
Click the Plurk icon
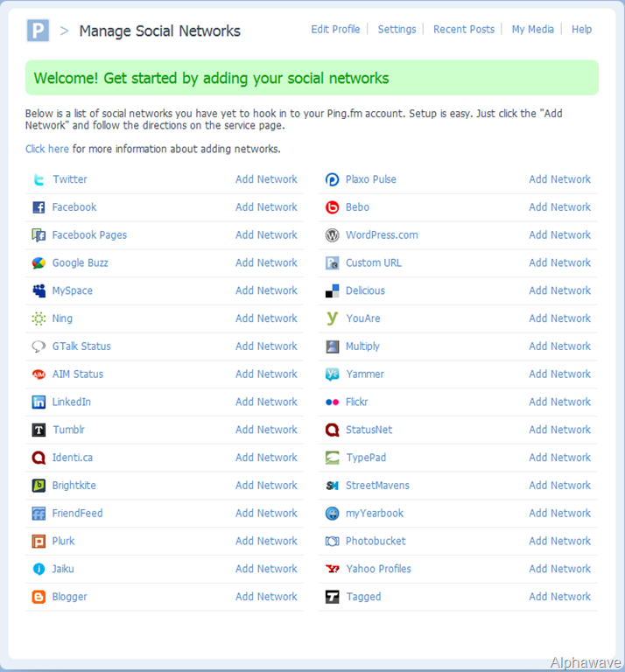point(39,542)
